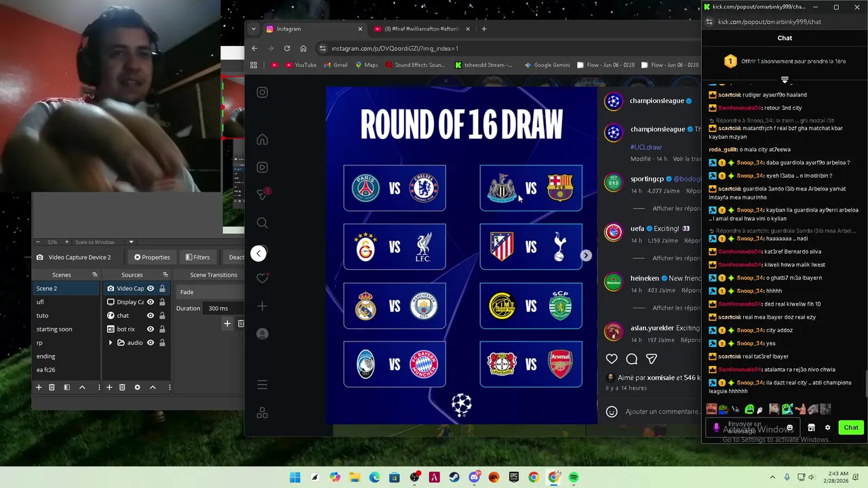Image resolution: width=868 pixels, height=488 pixels.
Task: Open Kick chat shop icon
Action: click(x=811, y=428)
